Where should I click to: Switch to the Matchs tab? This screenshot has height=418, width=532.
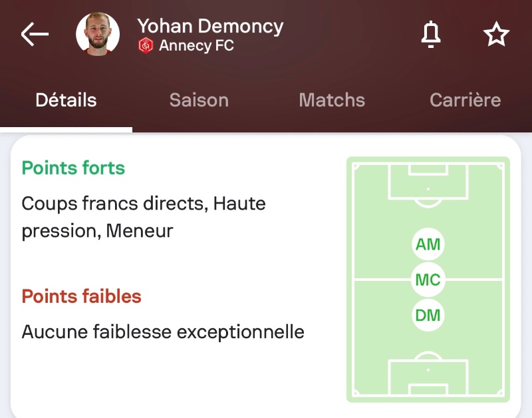coord(332,101)
